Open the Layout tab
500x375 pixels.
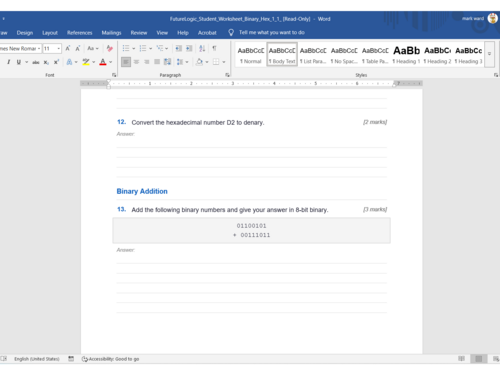coord(50,33)
